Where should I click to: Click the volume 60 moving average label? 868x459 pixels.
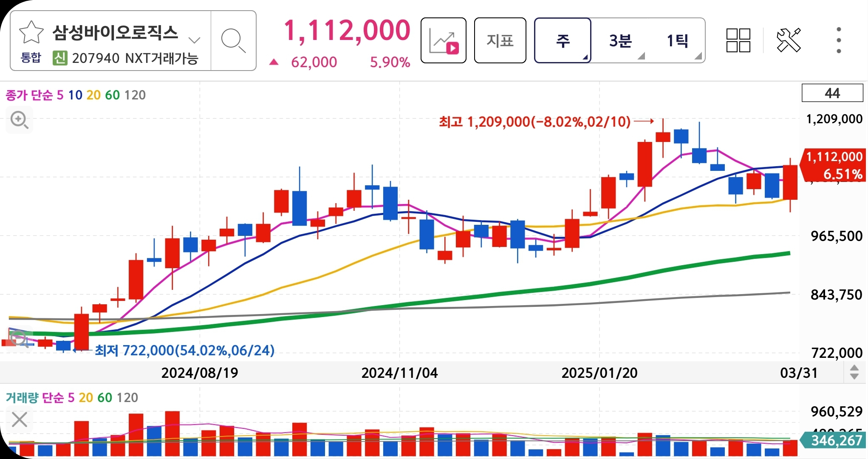coord(105,397)
